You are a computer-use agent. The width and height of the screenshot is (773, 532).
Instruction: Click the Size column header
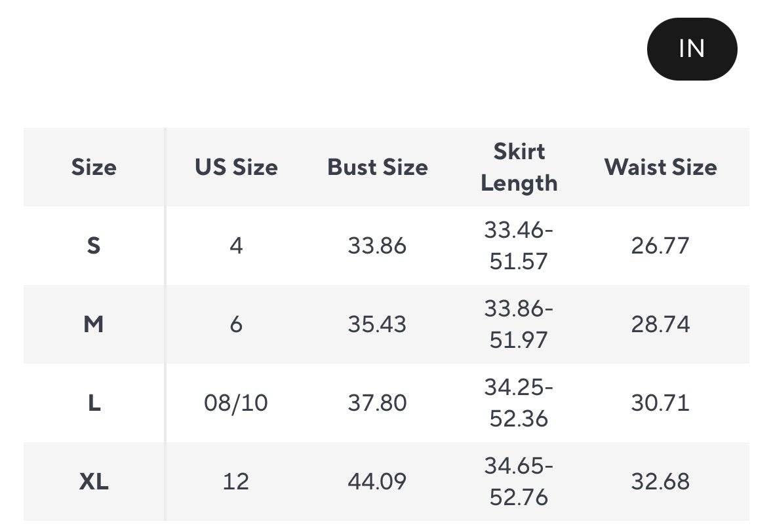click(x=94, y=167)
